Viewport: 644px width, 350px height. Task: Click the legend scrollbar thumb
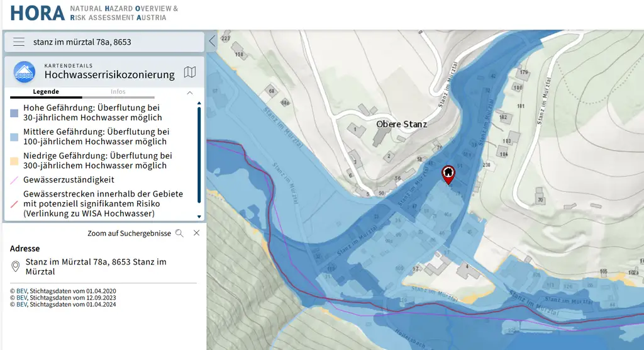pos(199,155)
